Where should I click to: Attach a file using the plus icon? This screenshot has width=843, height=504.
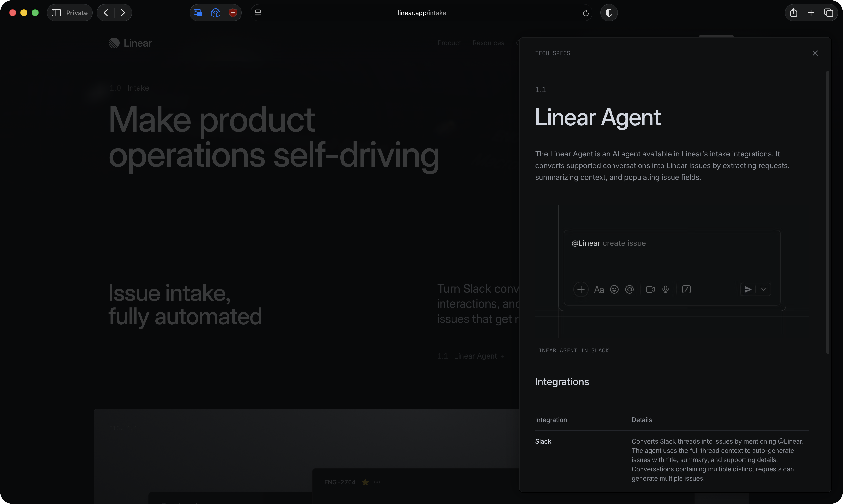[581, 289]
